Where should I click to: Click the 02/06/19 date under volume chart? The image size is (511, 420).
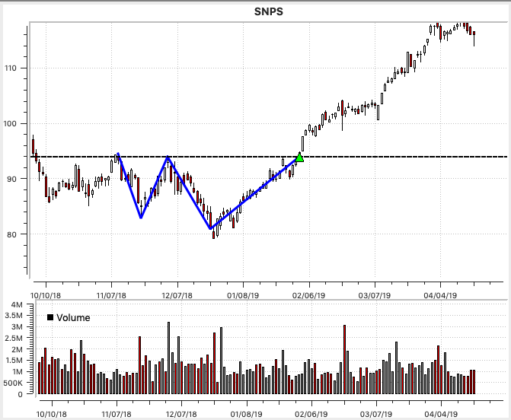(311, 415)
